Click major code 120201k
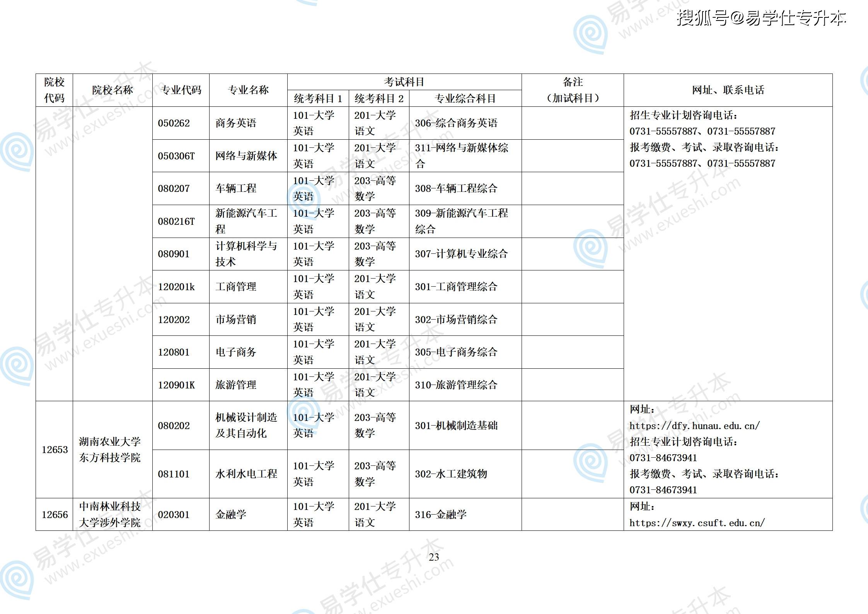 click(181, 287)
